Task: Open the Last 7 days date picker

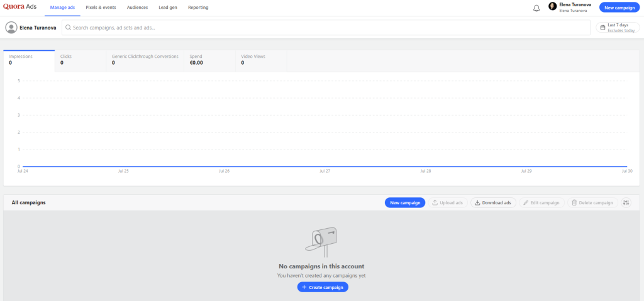Action: [x=617, y=28]
